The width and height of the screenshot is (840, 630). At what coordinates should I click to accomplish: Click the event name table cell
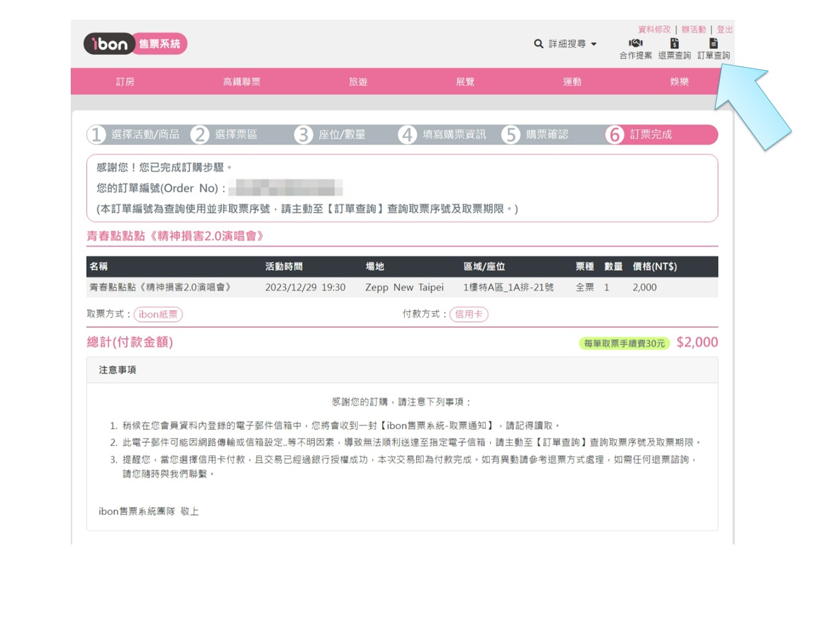[x=160, y=287]
